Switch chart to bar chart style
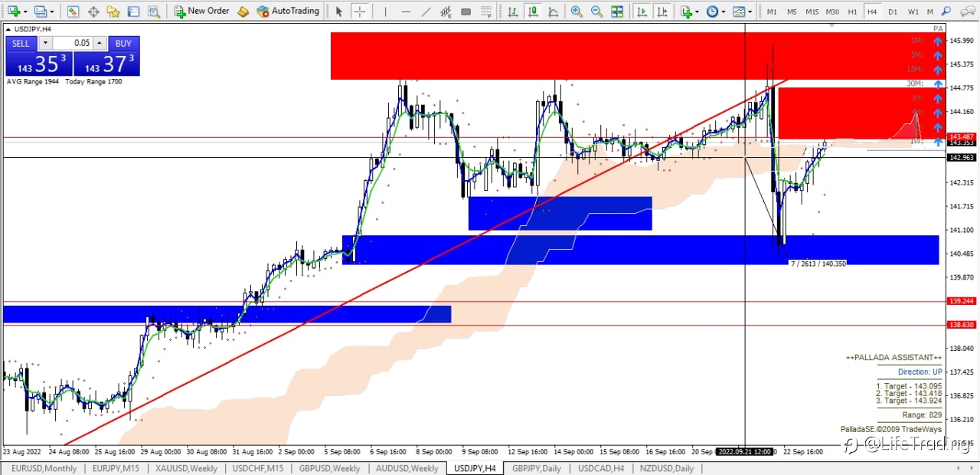The height and width of the screenshot is (475, 980). [x=513, y=11]
